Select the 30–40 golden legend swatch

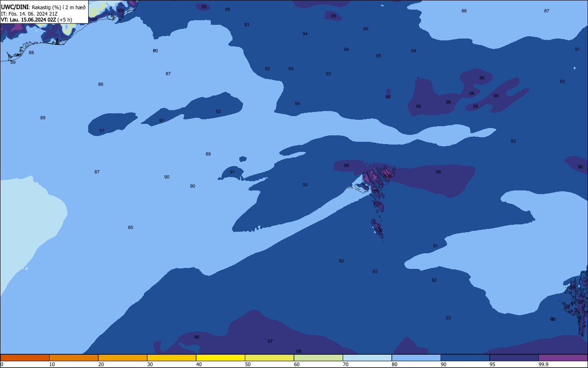pos(171,357)
